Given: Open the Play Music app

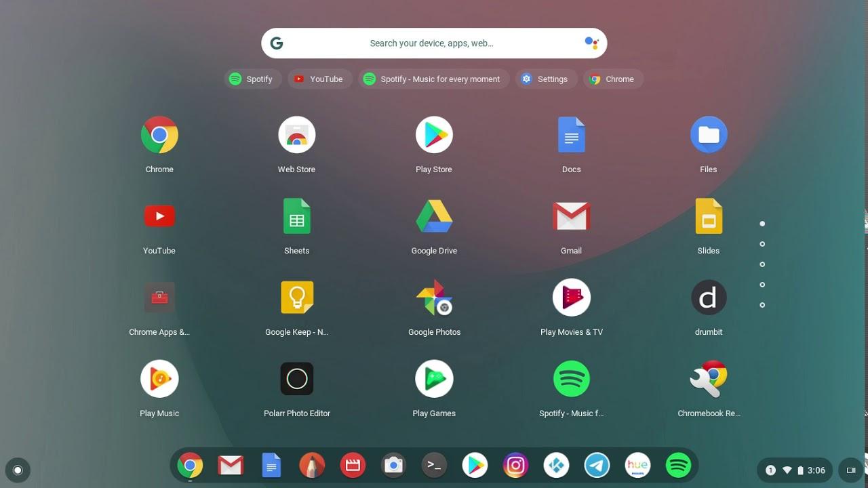Looking at the screenshot, I should (x=159, y=379).
